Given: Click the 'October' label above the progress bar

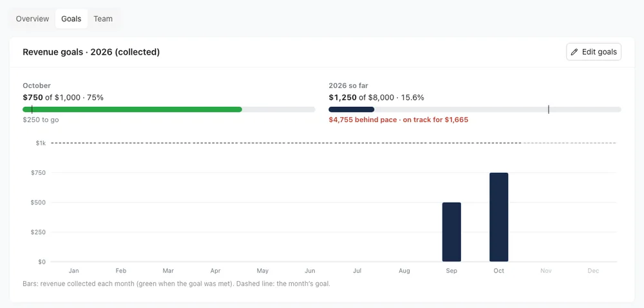Looking at the screenshot, I should (x=37, y=86).
